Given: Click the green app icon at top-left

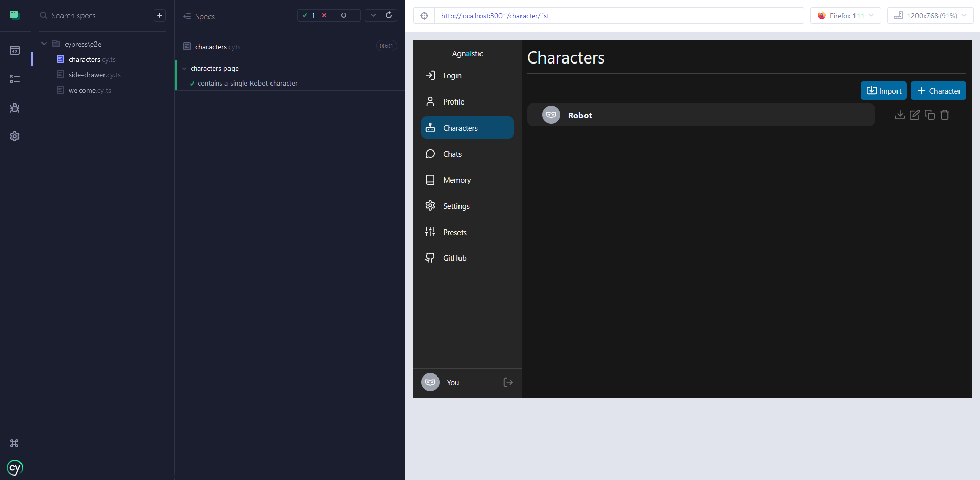Looking at the screenshot, I should pos(15,15).
